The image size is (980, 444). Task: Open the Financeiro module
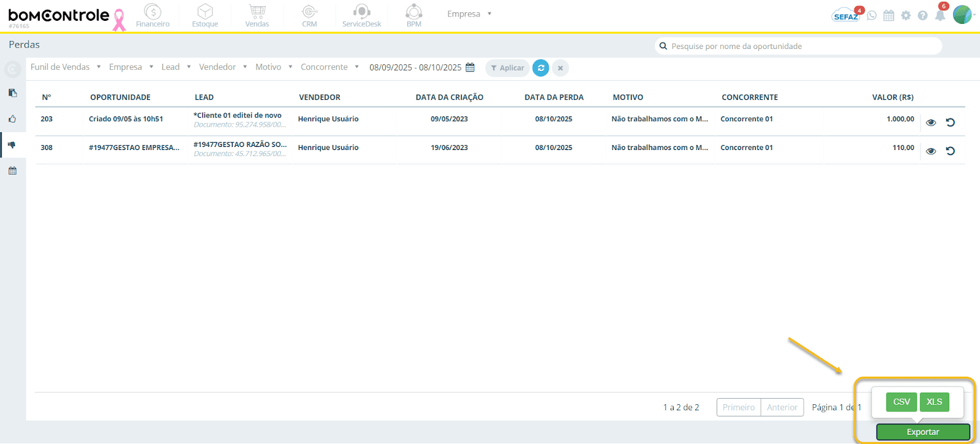coord(153,16)
